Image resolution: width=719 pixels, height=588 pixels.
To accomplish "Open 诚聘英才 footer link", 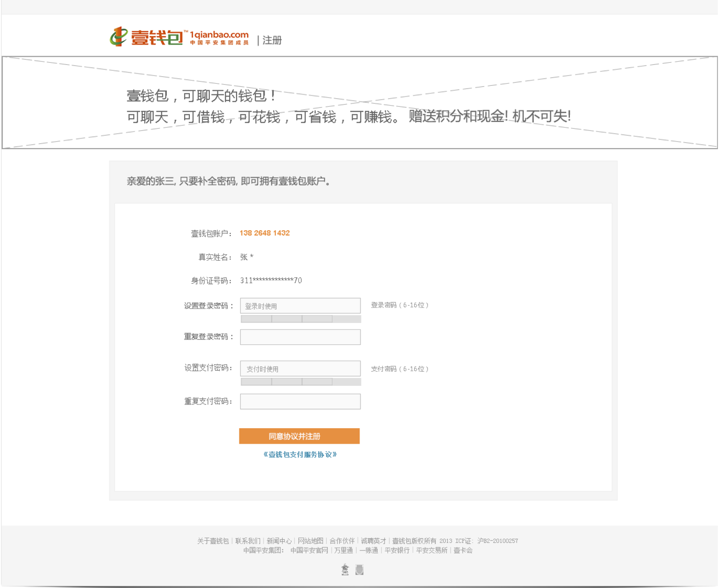I will coord(373,541).
